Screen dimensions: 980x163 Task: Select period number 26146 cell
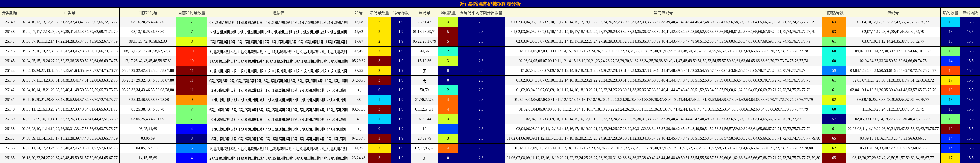click(x=10, y=51)
